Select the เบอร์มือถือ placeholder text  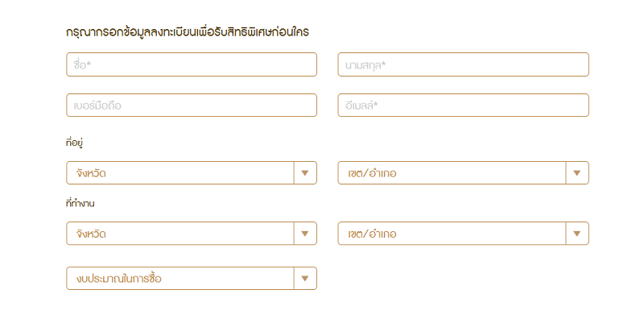tap(97, 106)
